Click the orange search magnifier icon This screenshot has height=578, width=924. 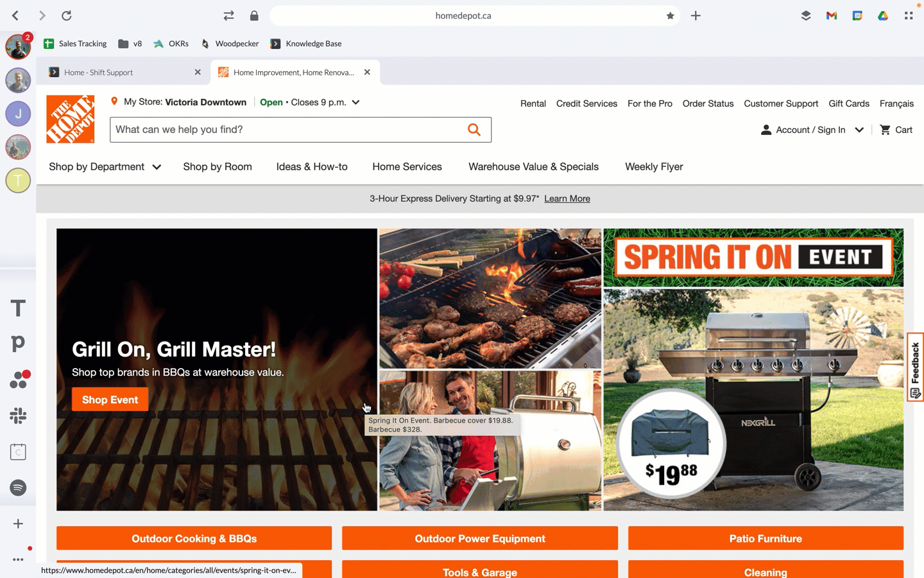click(474, 130)
